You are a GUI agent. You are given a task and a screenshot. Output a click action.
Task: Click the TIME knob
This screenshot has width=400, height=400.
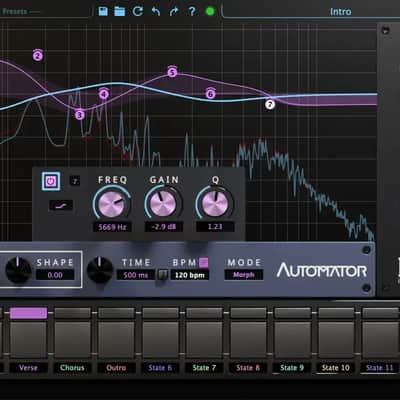[x=100, y=270]
